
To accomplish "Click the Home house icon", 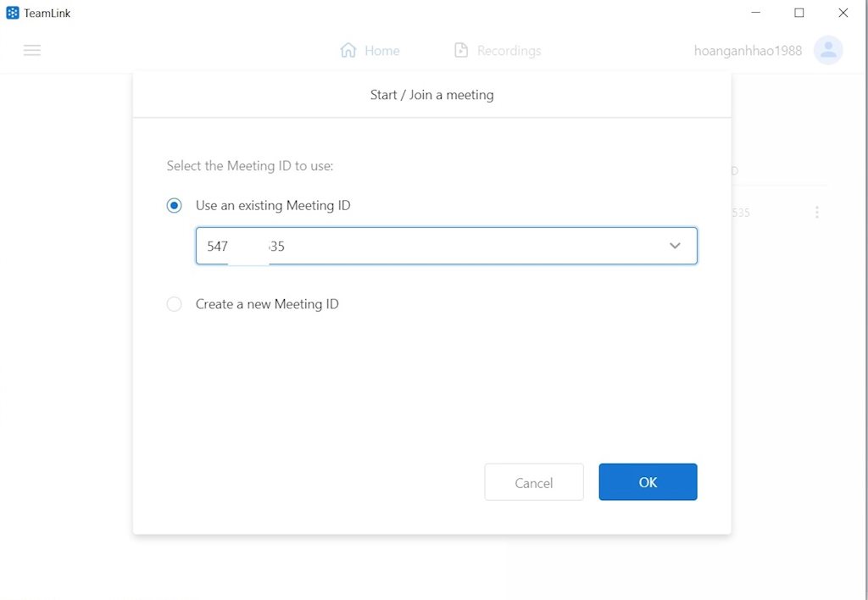I will tap(348, 50).
